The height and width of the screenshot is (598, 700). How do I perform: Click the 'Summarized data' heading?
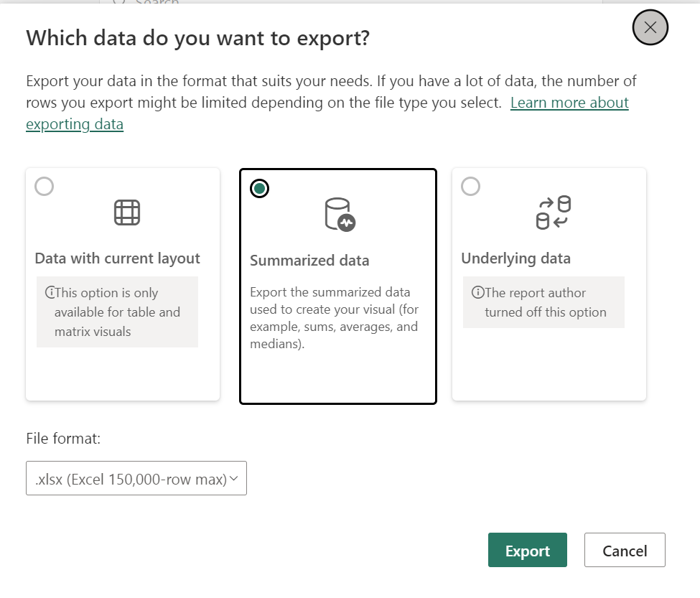(309, 260)
